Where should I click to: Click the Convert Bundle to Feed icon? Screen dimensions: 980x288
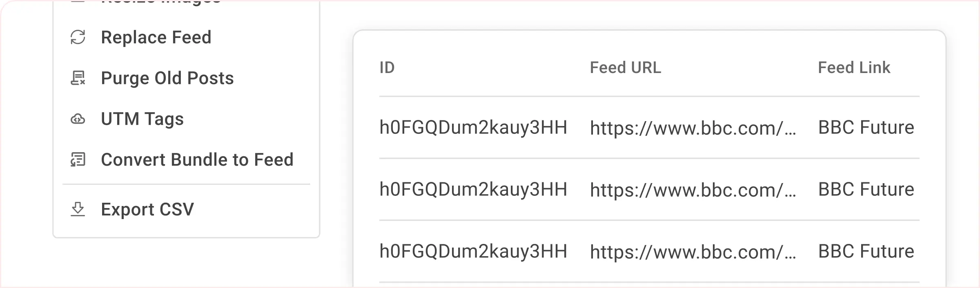(78, 160)
